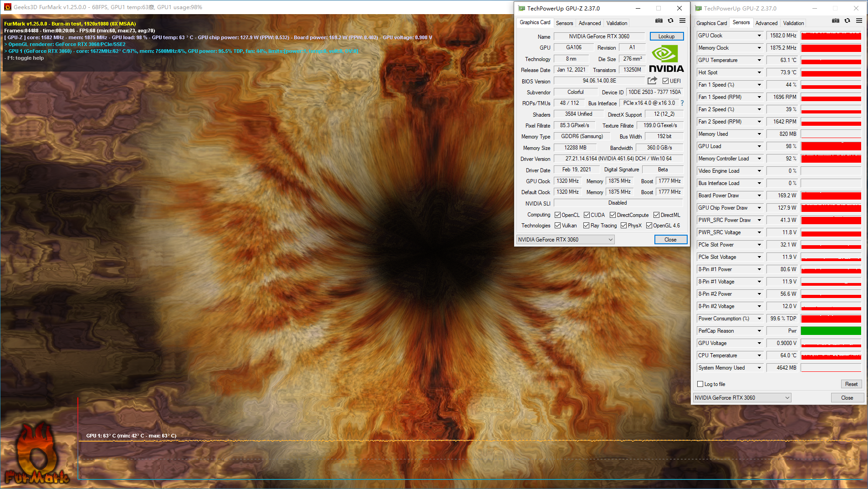The width and height of the screenshot is (868, 489).
Task: Click Close in the Sensors window
Action: [847, 398]
